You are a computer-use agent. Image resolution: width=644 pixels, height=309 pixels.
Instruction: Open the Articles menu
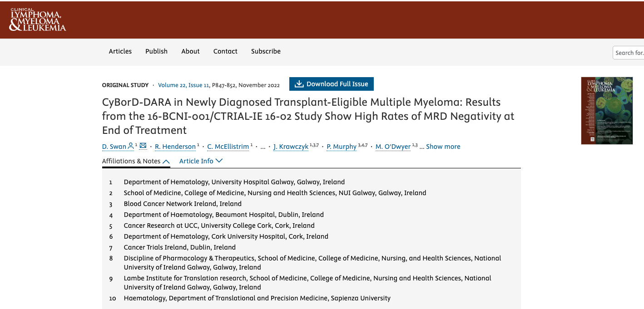120,51
